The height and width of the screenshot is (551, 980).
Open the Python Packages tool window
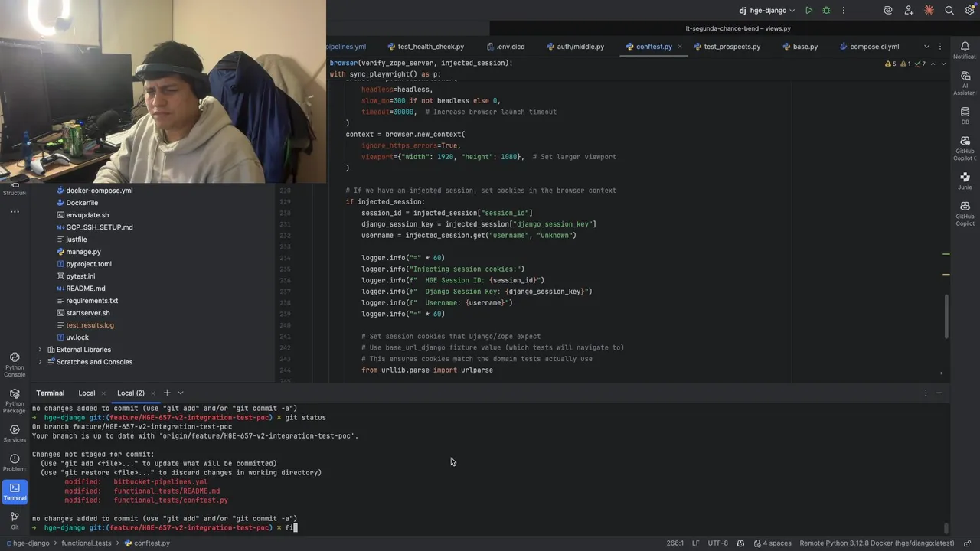(15, 401)
